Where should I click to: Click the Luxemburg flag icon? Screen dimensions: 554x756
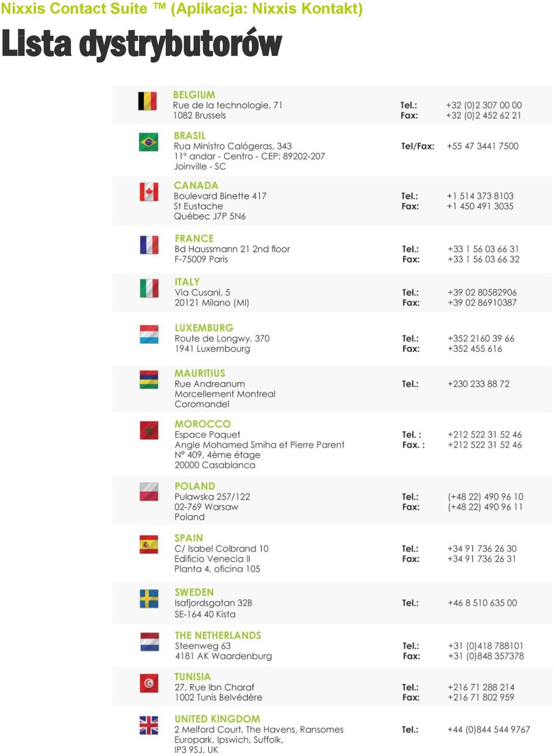pos(149,334)
